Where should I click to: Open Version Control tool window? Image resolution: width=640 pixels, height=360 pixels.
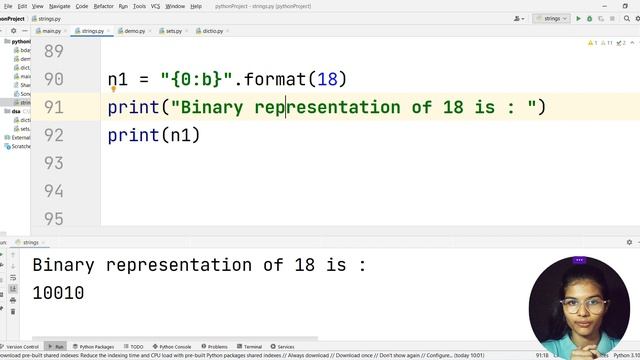pos(20,347)
